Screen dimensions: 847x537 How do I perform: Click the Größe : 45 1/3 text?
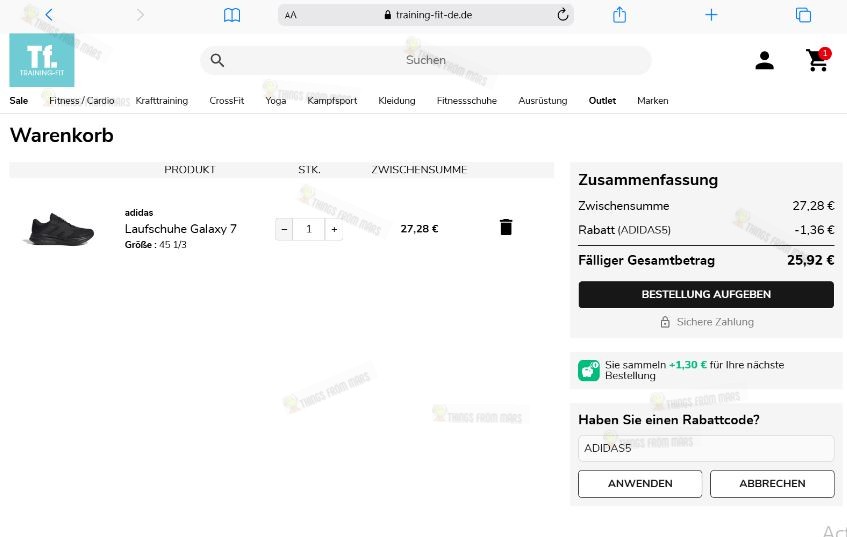[156, 245]
